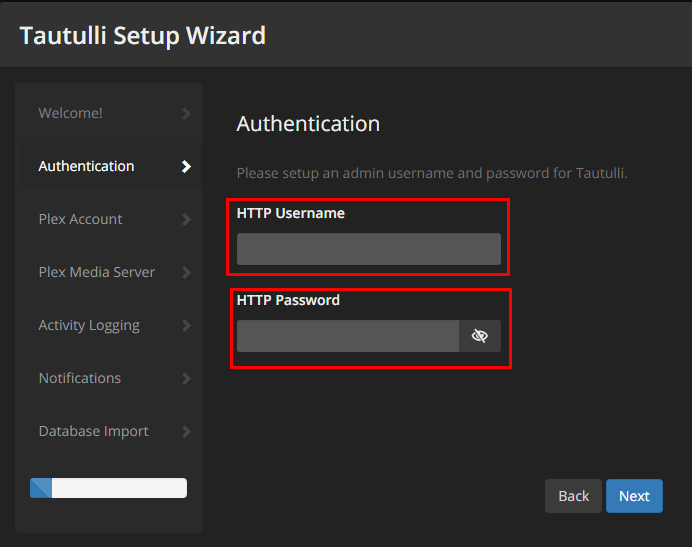The image size is (692, 547).
Task: Toggle password visibility eye icon
Action: pyautogui.click(x=480, y=336)
